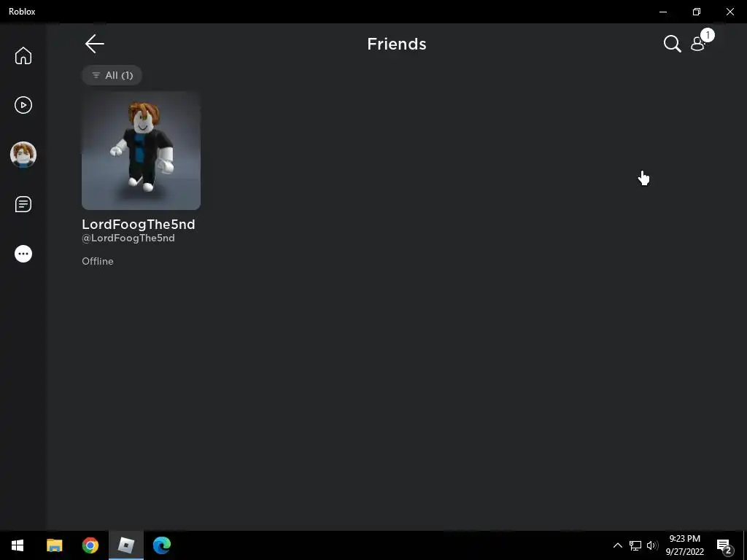
Task: Open the All (1) filter dropdown
Action: click(x=112, y=75)
